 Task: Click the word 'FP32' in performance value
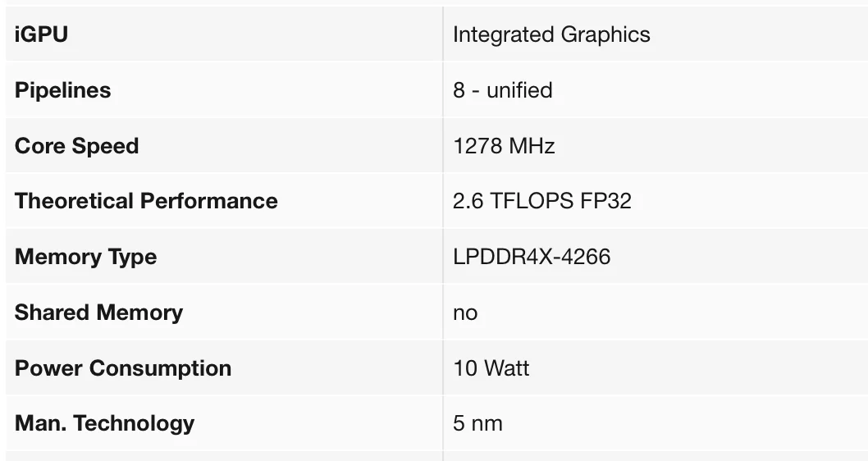(606, 201)
